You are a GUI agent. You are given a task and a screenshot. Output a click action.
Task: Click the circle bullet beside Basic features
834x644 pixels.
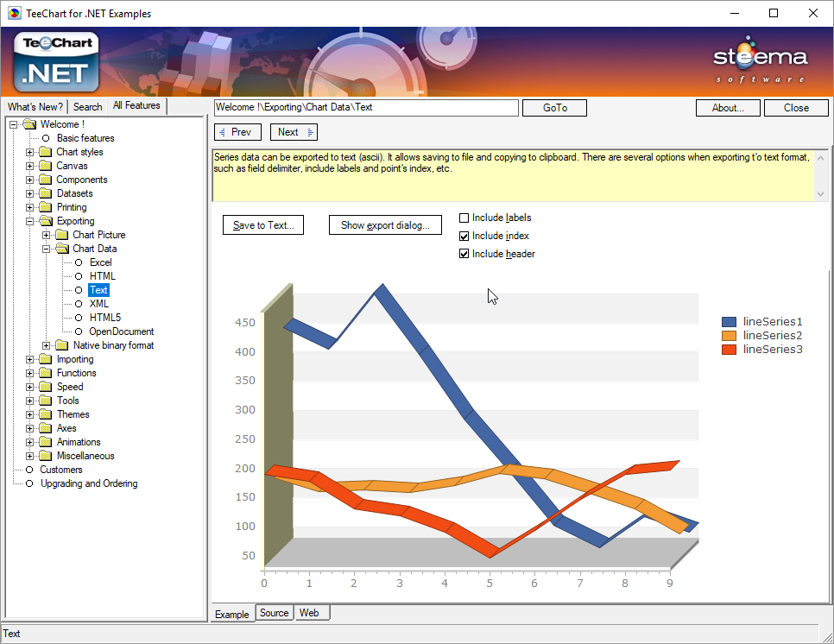(46, 138)
